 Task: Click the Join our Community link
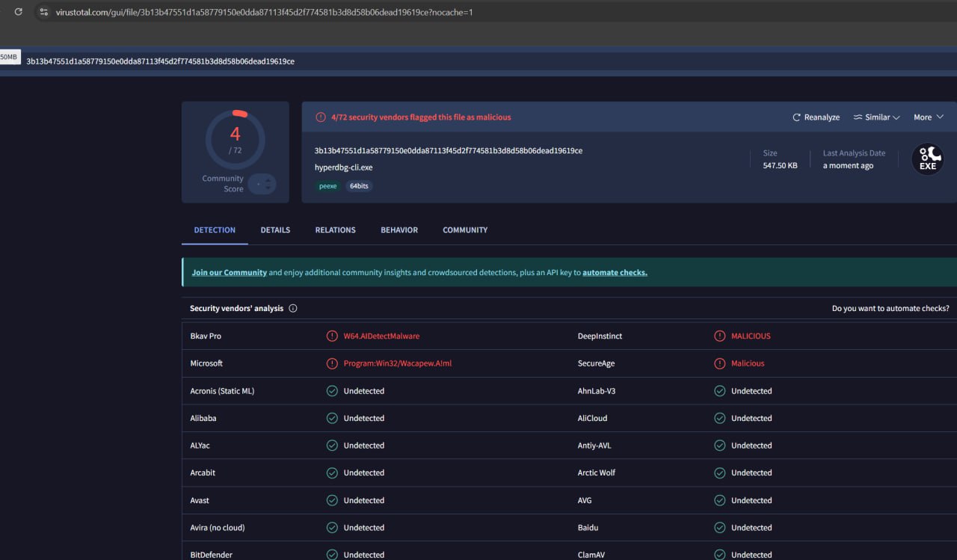pyautogui.click(x=229, y=273)
